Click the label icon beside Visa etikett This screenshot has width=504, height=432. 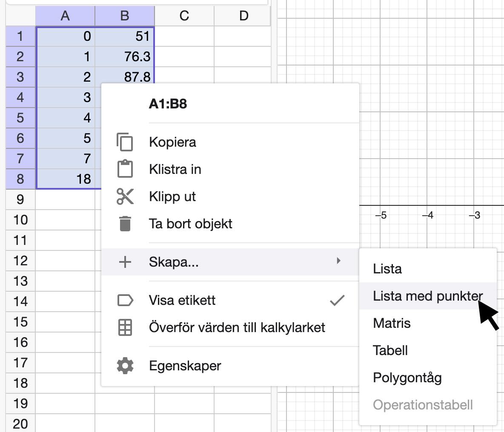[124, 300]
